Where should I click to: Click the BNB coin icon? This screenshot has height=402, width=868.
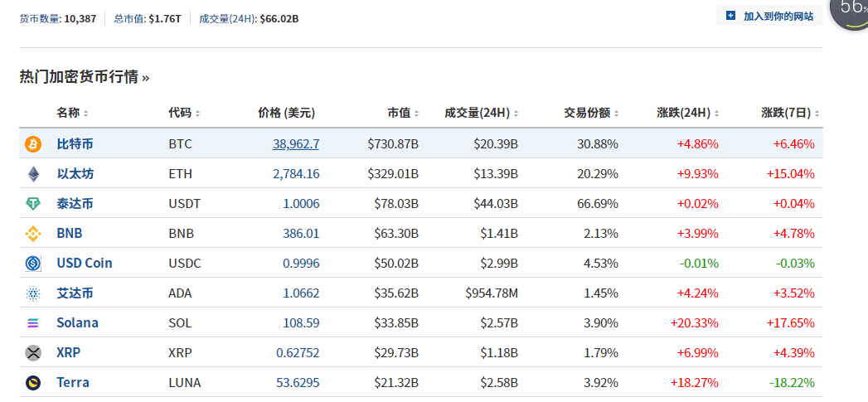coord(33,234)
